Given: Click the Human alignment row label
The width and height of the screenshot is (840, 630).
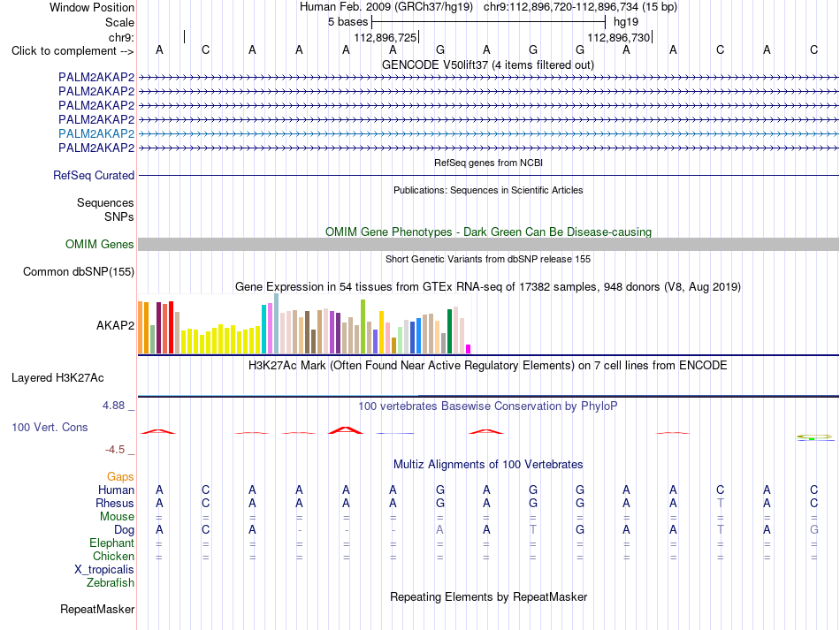Looking at the screenshot, I should click(x=116, y=490).
